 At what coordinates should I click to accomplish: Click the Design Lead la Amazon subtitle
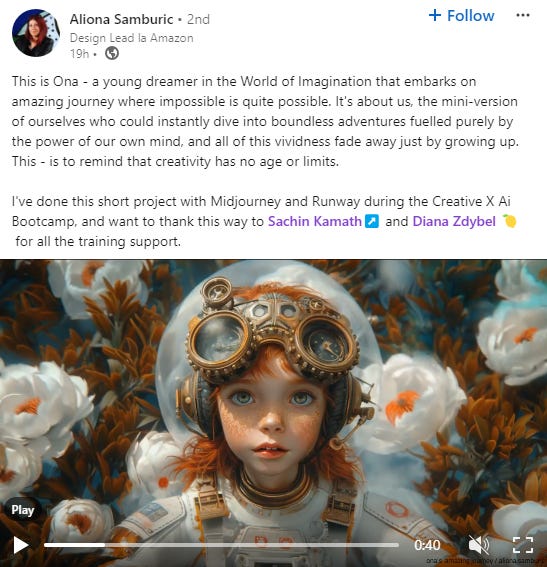131,38
